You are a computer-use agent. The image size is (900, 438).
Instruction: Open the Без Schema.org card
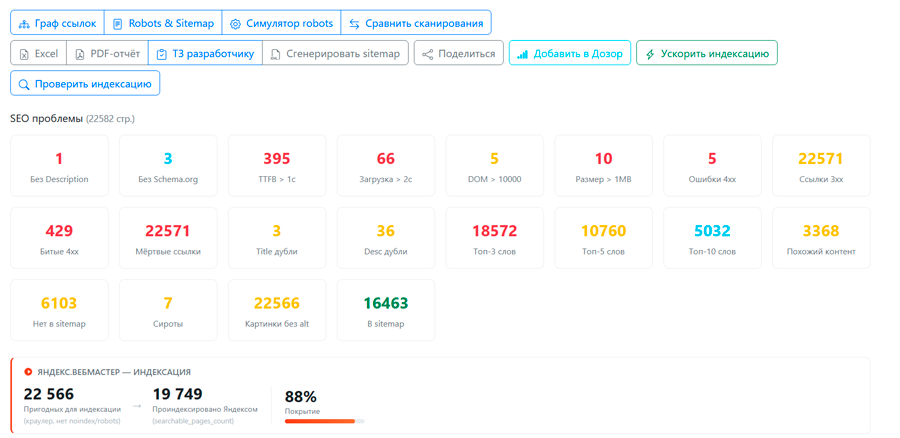168,165
